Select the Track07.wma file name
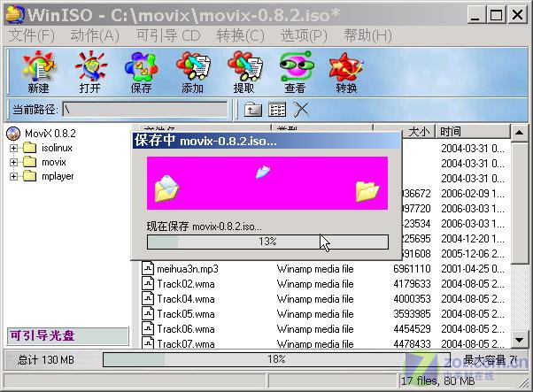 tap(186, 343)
